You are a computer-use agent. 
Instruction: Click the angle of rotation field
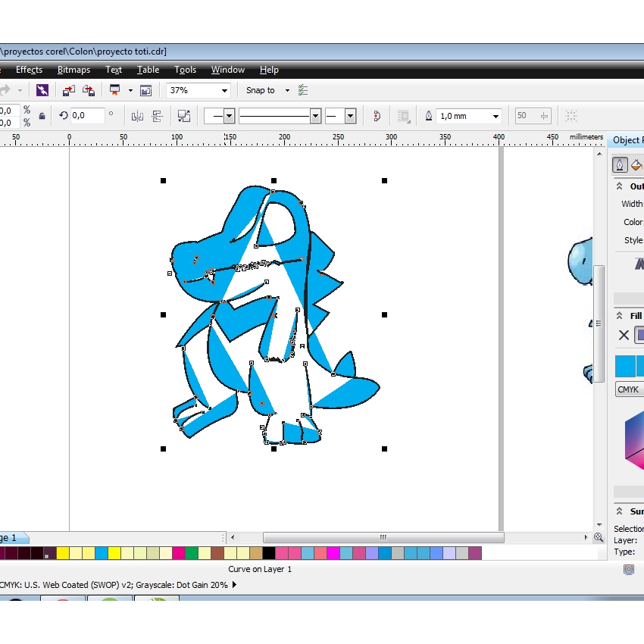coord(87,116)
